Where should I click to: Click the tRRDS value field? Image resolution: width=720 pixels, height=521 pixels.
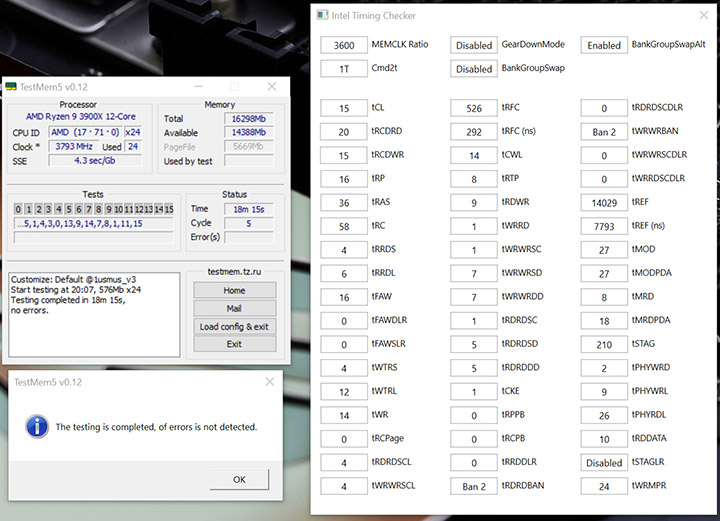(344, 250)
